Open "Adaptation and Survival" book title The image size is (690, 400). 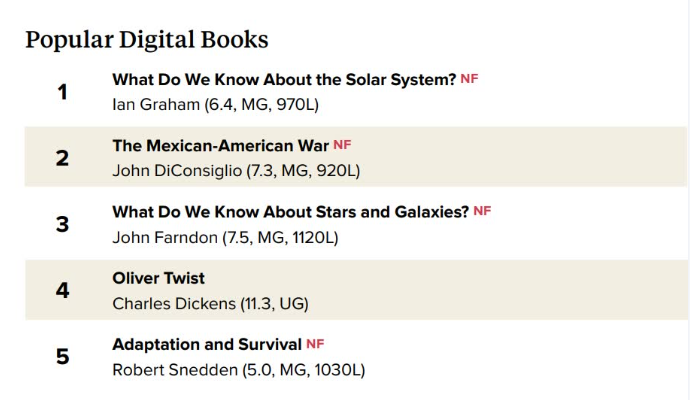click(207, 345)
